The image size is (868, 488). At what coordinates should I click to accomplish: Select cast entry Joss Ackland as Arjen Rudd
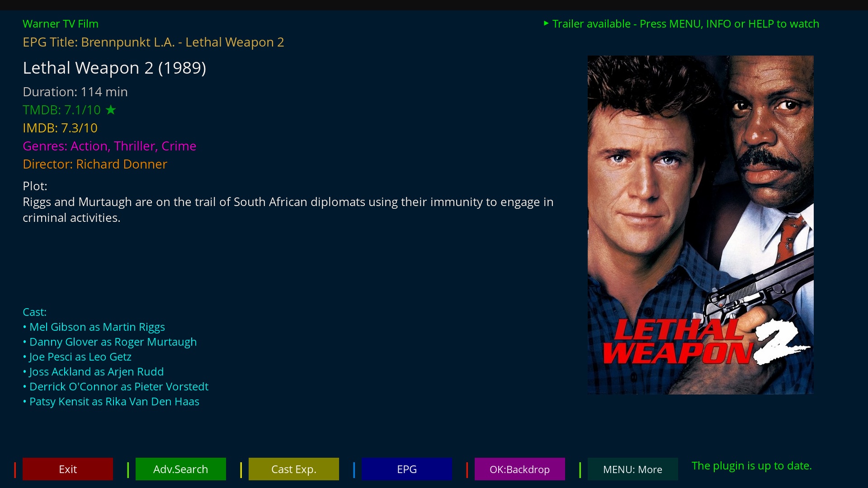[93, 371]
